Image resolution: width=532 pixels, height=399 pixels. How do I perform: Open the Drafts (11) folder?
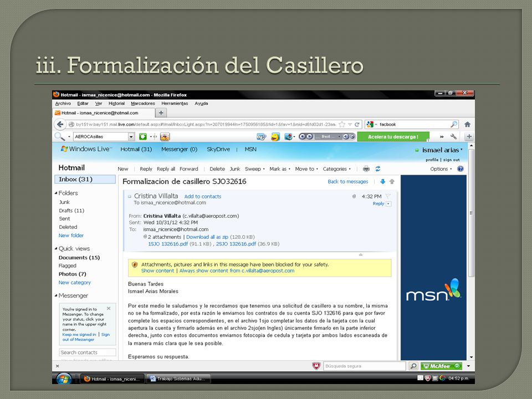[71, 211]
